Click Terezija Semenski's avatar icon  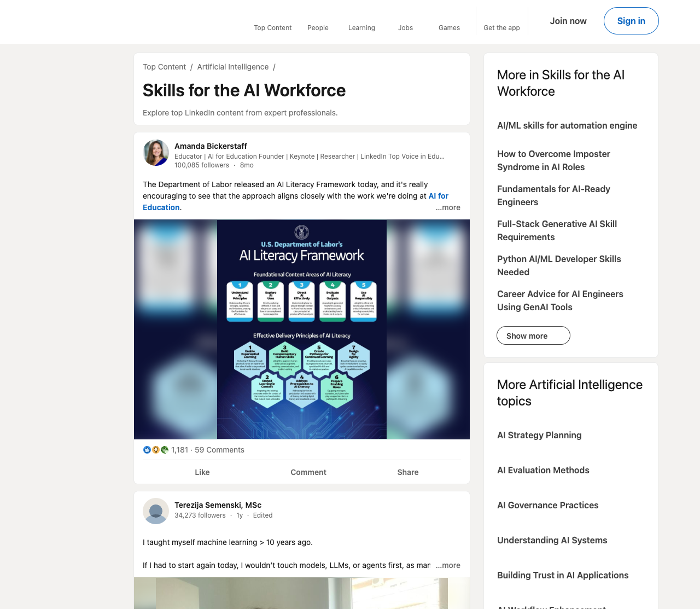(156, 511)
